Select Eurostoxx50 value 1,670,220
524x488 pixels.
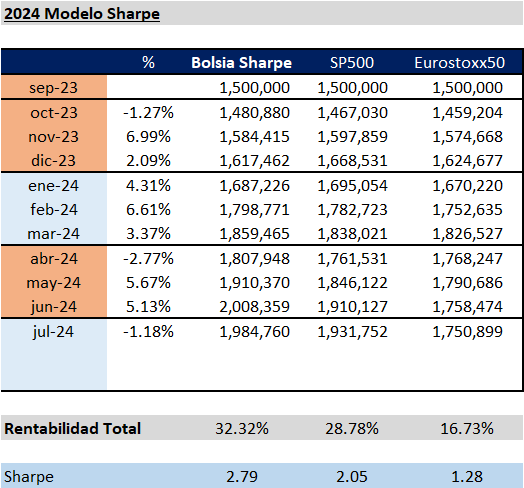[x=468, y=186]
